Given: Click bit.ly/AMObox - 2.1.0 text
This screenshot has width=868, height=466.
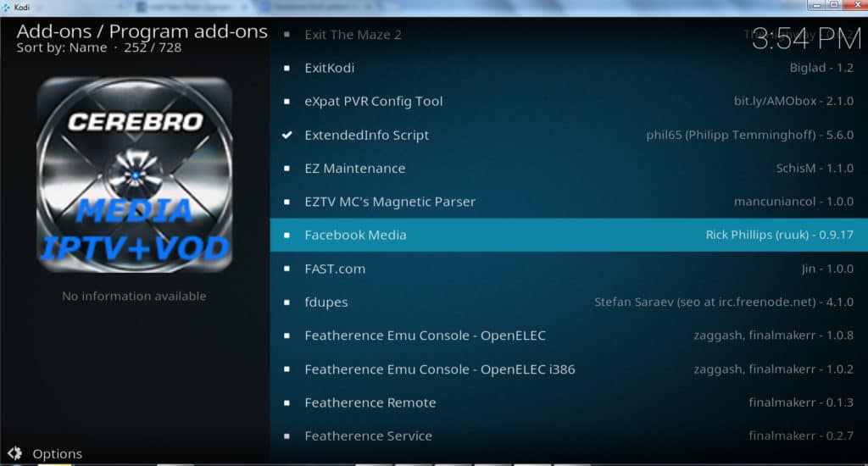Looking at the screenshot, I should (x=793, y=102).
